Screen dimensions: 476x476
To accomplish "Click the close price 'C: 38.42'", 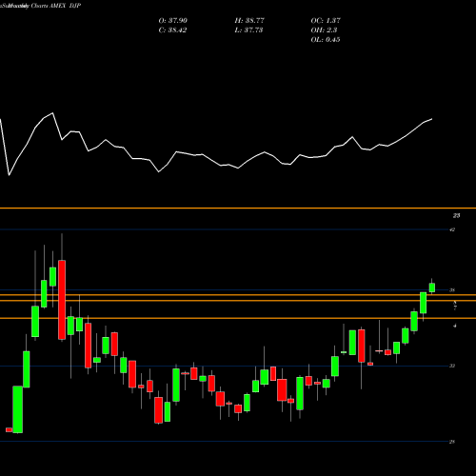I will pyautogui.click(x=172, y=30).
